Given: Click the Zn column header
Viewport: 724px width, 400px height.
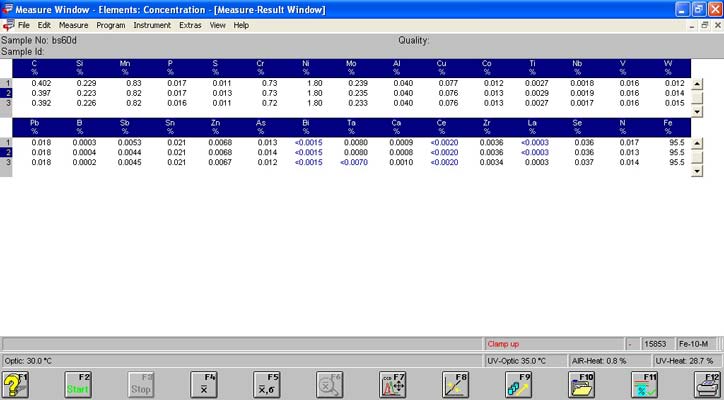Looking at the screenshot, I should click(215, 127).
